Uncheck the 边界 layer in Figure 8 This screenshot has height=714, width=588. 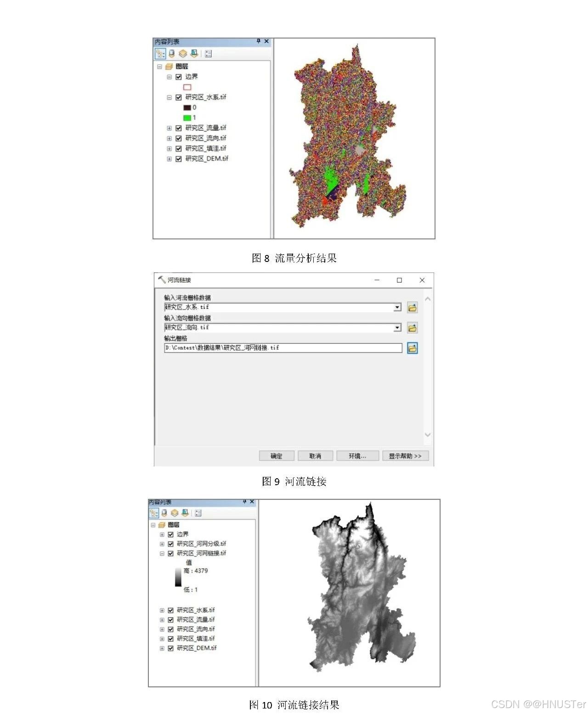pos(179,77)
